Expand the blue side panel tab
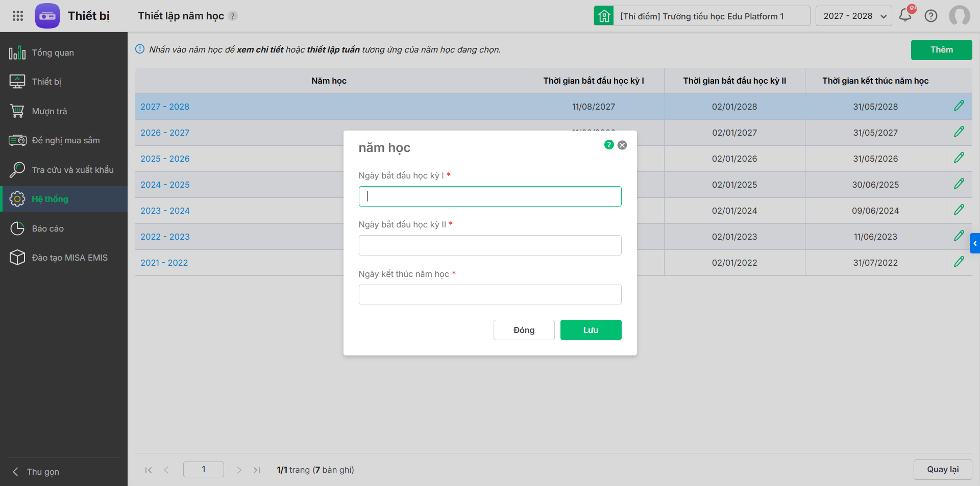The height and width of the screenshot is (486, 980). (x=975, y=243)
